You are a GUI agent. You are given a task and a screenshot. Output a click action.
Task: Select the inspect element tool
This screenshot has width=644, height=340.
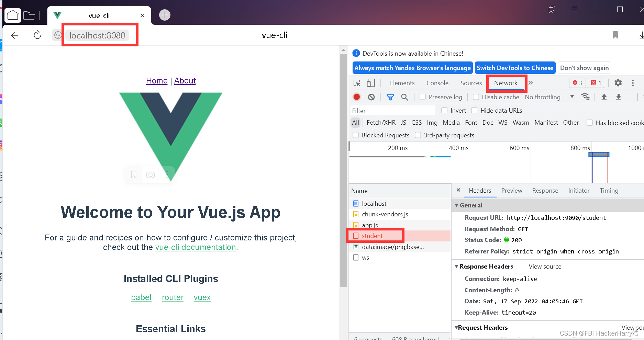tap(357, 83)
